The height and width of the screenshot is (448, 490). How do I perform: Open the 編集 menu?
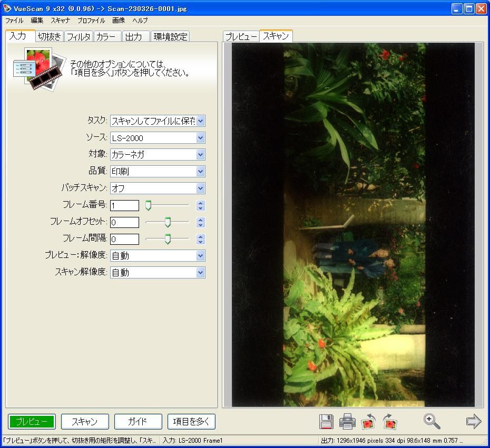pyautogui.click(x=37, y=21)
